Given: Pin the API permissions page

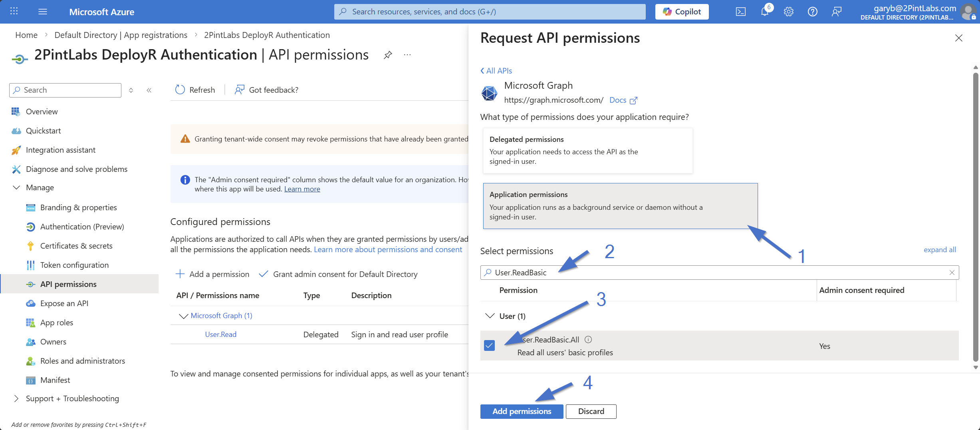Looking at the screenshot, I should tap(387, 55).
